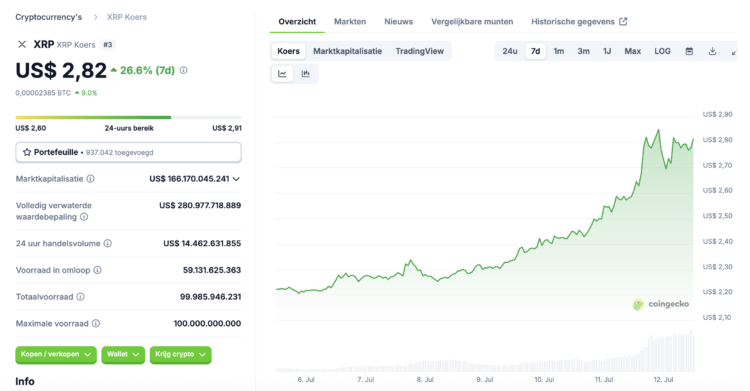Select the 3m time range
Image resolution: width=750 pixels, height=391 pixels.
click(584, 51)
